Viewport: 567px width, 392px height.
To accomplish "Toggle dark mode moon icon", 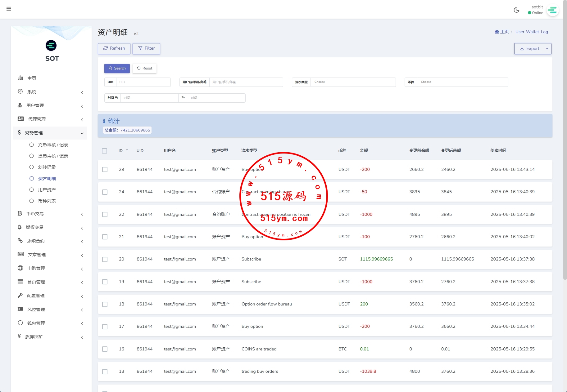I will (x=516, y=10).
